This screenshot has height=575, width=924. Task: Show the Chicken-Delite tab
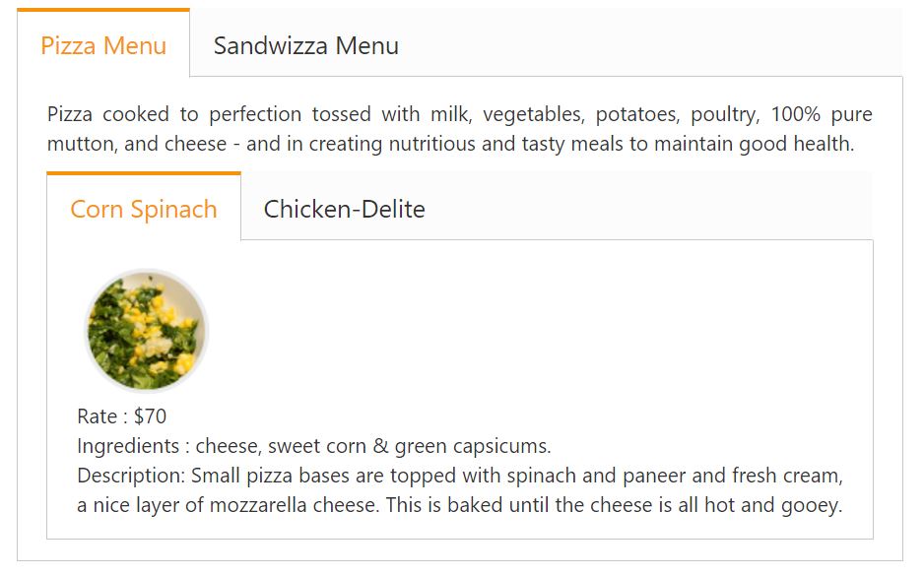pyautogui.click(x=344, y=209)
